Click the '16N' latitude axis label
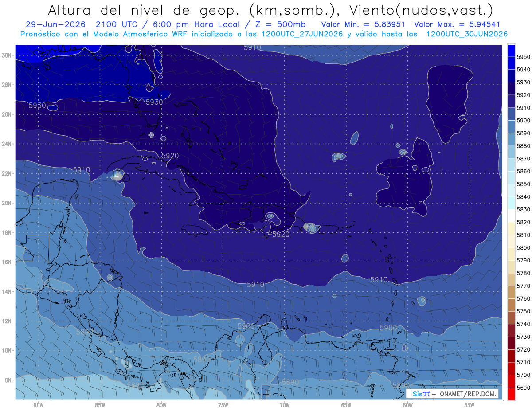 click(x=8, y=262)
